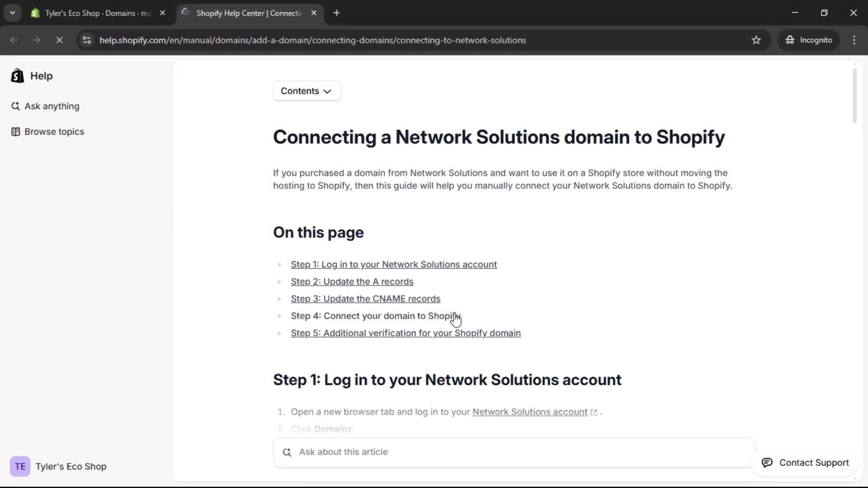Image resolution: width=868 pixels, height=488 pixels.
Task: Open Chrome's three-dot menu
Action: (x=854, y=40)
